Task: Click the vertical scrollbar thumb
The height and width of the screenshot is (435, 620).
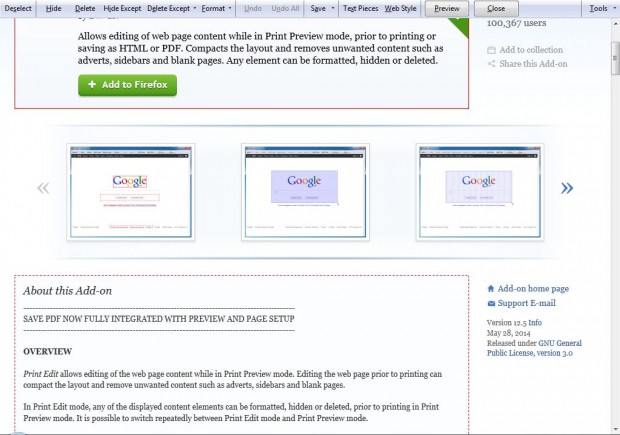Action: point(615,58)
